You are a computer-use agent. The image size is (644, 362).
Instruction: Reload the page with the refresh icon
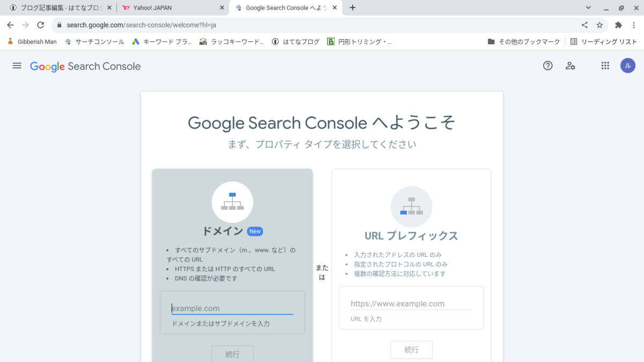40,25
